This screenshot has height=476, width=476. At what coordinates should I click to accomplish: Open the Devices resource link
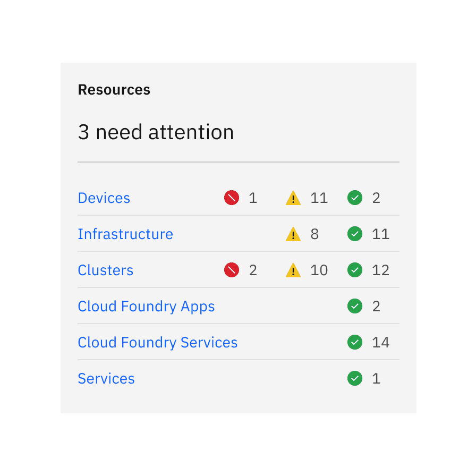pos(104,198)
